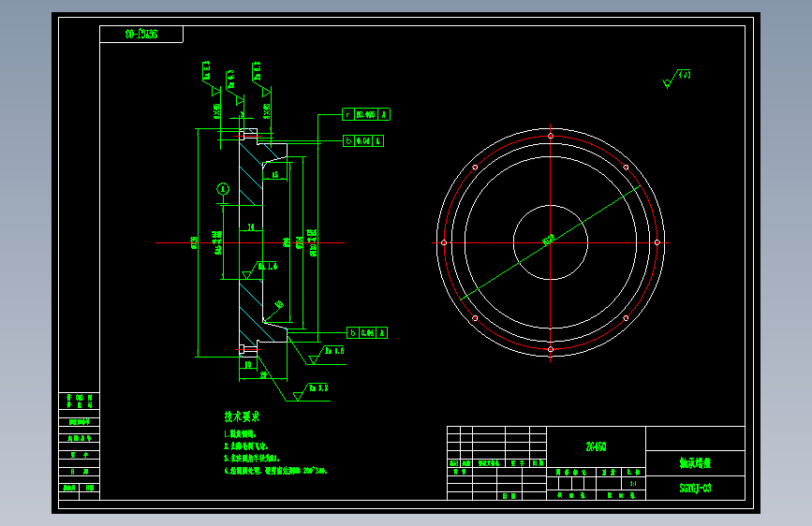Click the 技术要求 heading
812x526 pixels.
click(242, 416)
